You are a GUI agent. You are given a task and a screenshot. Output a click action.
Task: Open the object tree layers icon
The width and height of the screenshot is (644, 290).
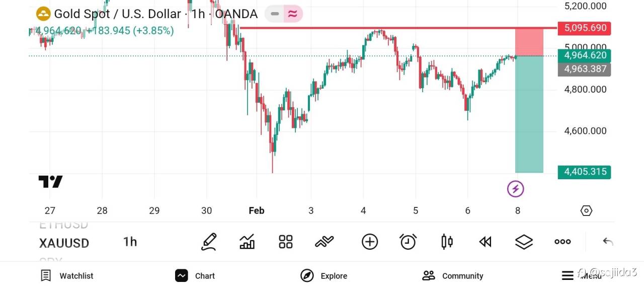pyautogui.click(x=524, y=242)
